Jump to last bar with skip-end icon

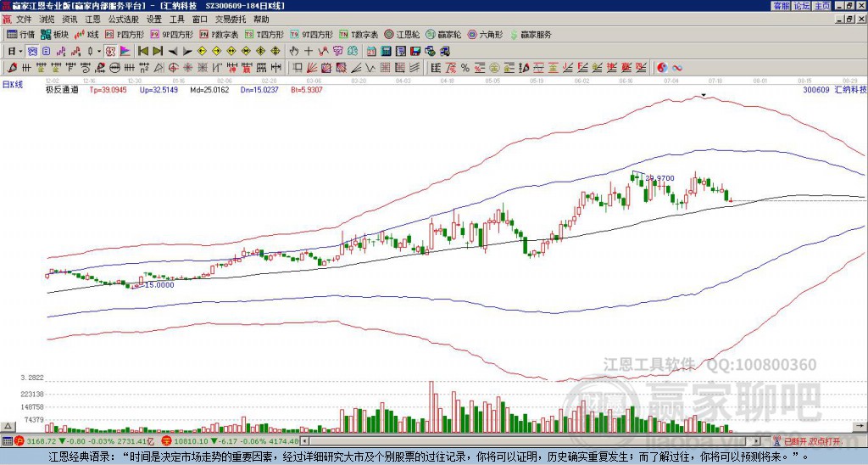[x=158, y=52]
